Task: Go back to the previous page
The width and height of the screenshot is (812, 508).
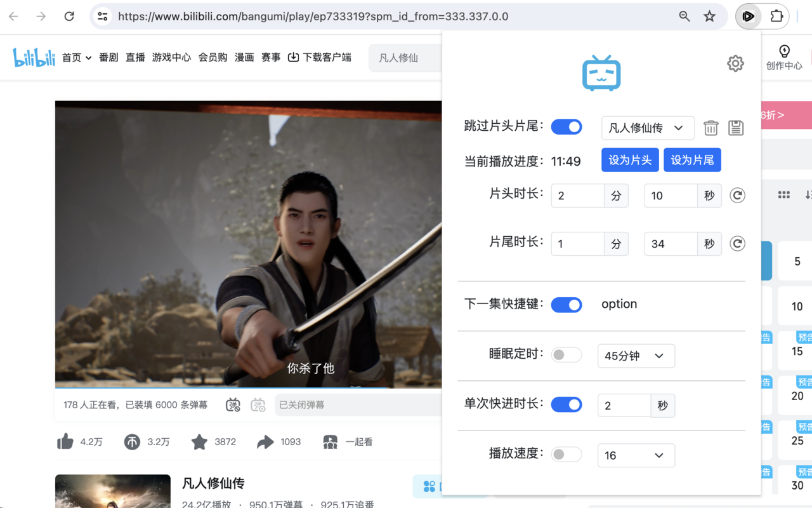Action: 13,17
